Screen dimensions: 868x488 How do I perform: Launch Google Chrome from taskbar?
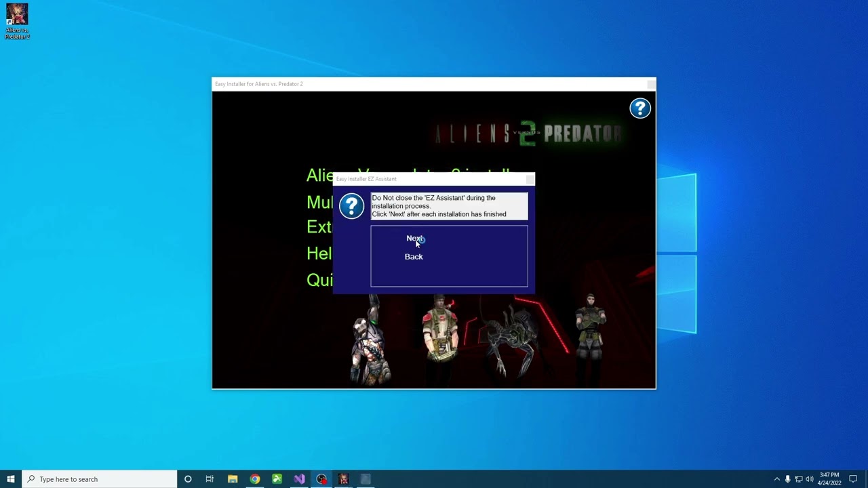tap(254, 479)
